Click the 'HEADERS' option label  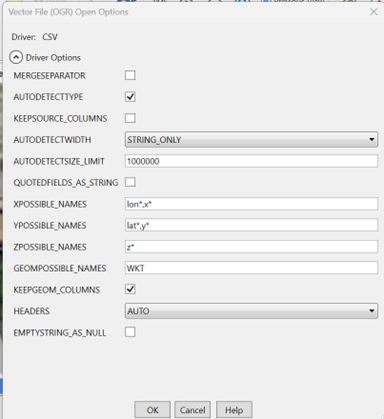(32, 311)
